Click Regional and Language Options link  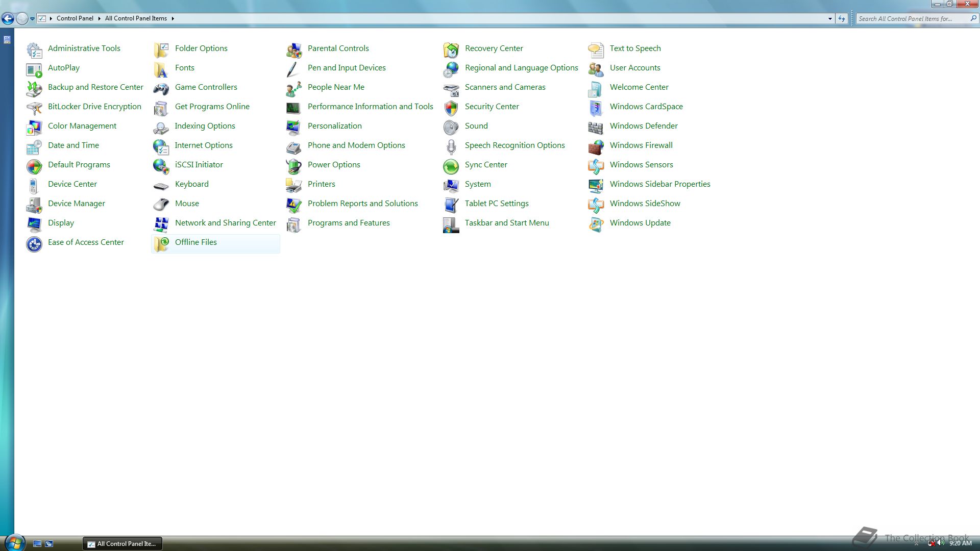click(x=522, y=67)
